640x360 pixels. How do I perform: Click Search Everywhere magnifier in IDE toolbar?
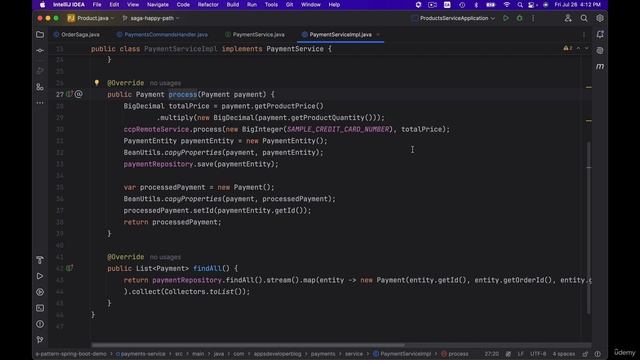tap(584, 18)
